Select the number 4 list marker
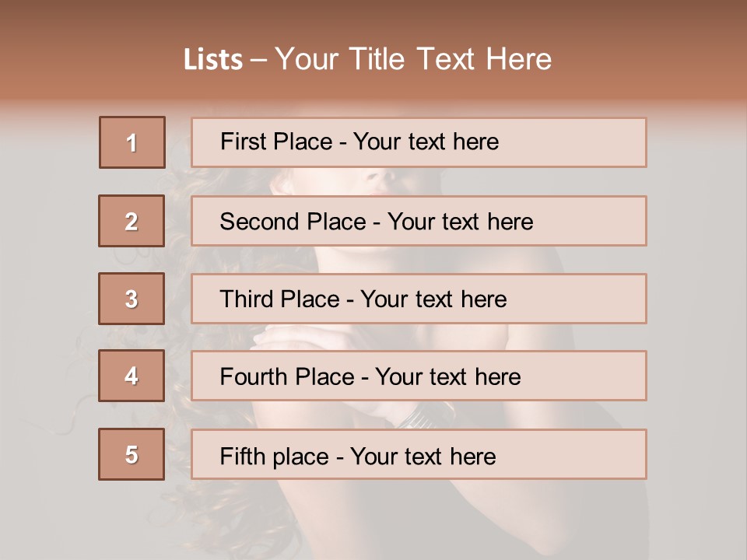This screenshot has width=747, height=560. click(132, 376)
